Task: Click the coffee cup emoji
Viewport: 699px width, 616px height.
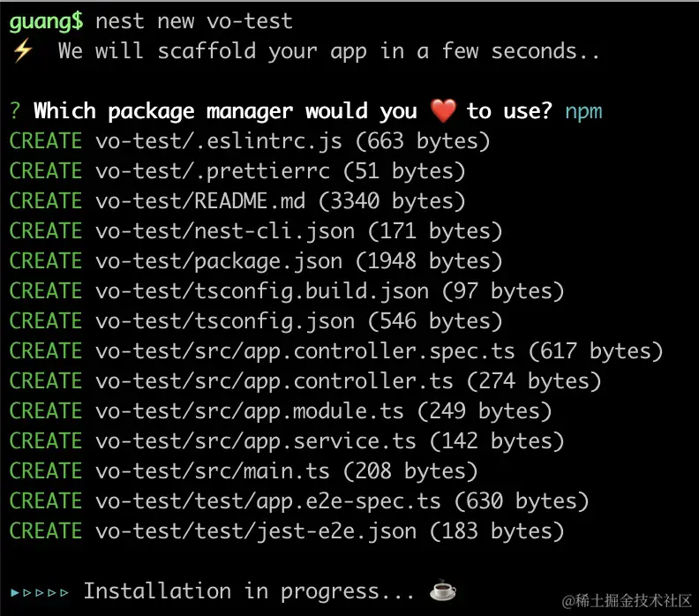Action: coord(440,590)
